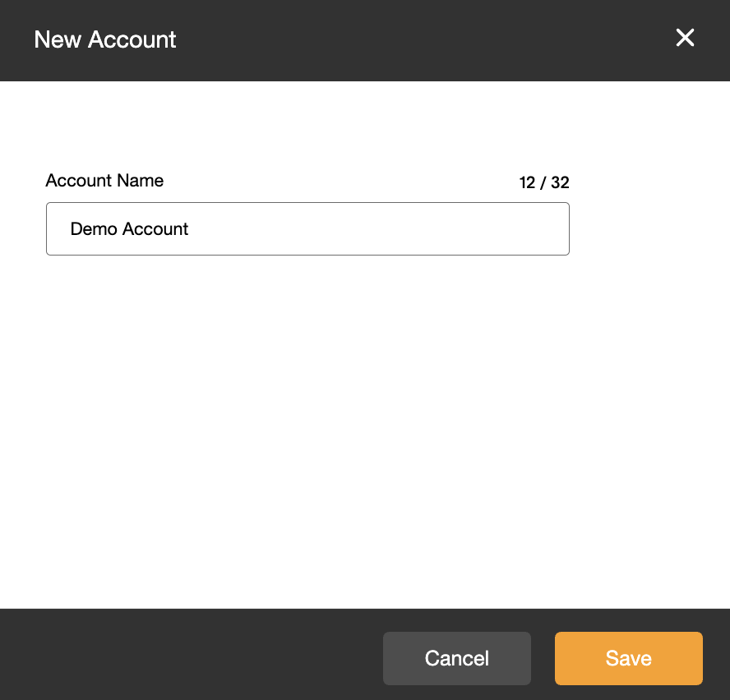
Task: Abort the dialog via Cancel
Action: 457,658
